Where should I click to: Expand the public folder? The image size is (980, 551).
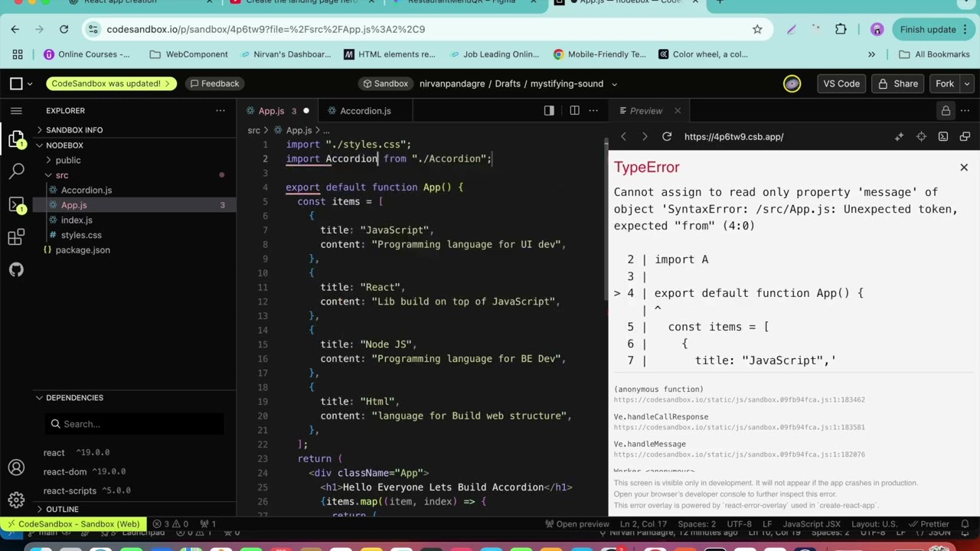[67, 160]
